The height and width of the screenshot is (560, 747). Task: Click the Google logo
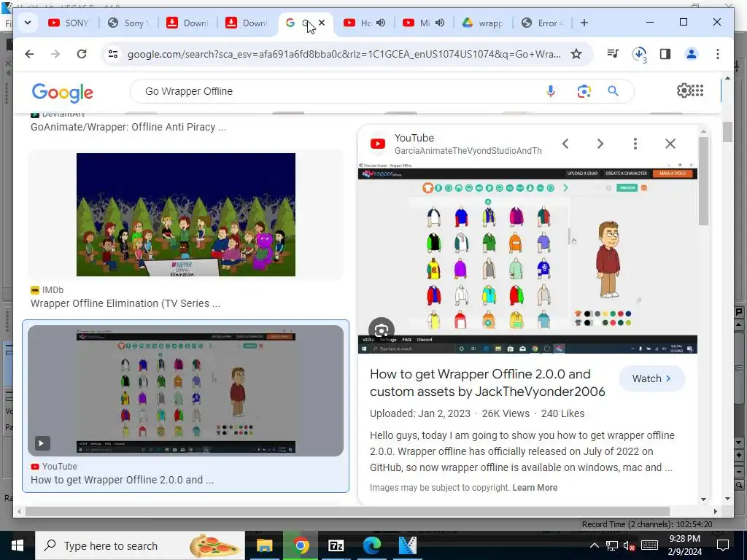click(63, 93)
